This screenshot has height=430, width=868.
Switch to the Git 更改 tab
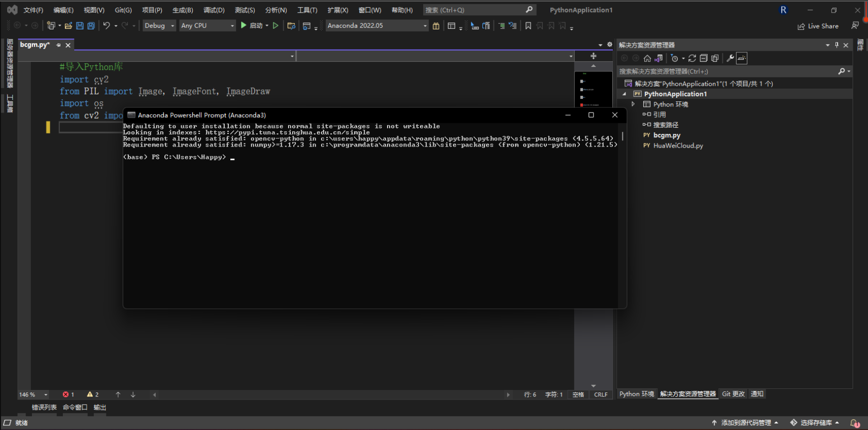(x=733, y=394)
